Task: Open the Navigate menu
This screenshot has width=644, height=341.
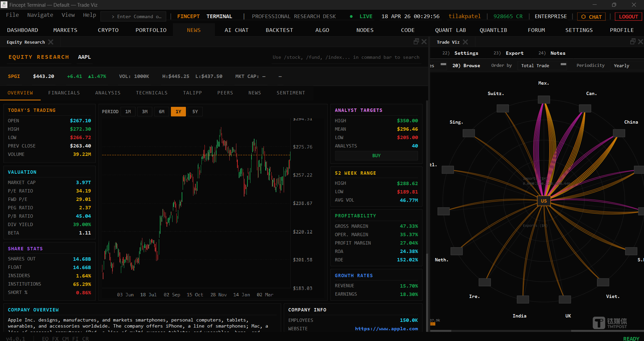Action: [40, 15]
